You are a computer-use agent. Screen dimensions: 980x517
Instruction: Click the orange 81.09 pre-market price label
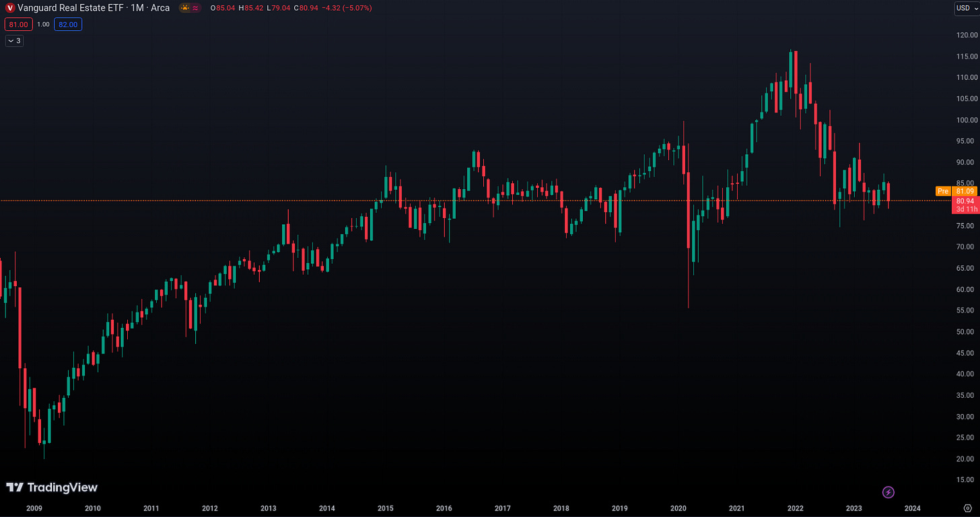965,191
